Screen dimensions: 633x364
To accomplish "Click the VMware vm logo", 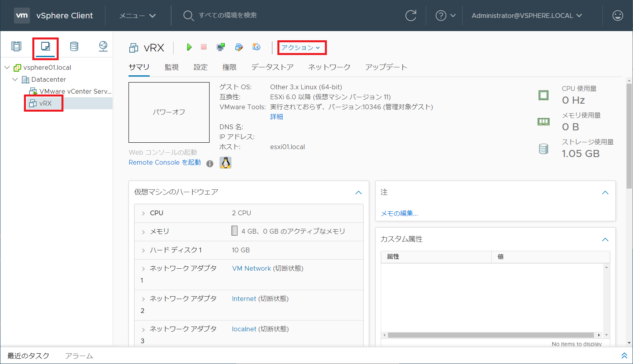I will coord(22,16).
